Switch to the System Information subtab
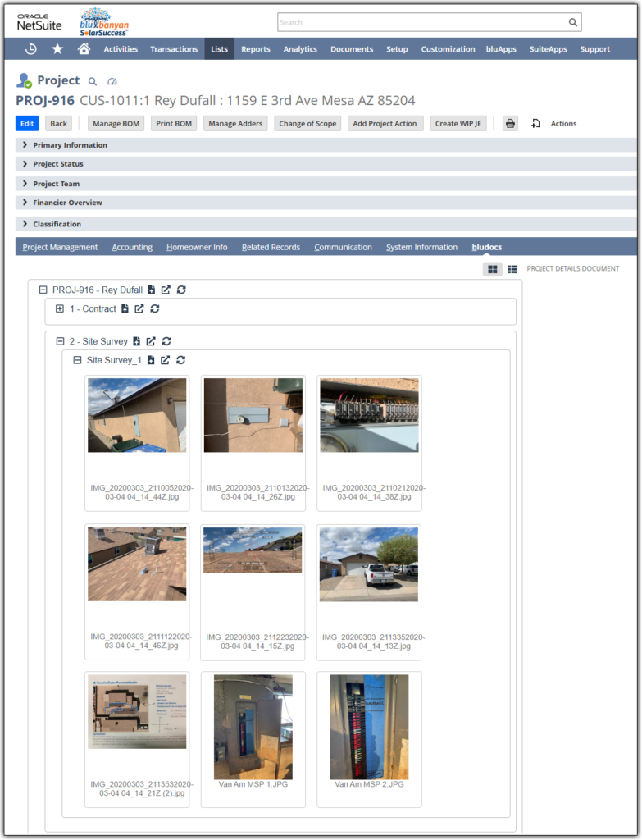 [x=422, y=247]
